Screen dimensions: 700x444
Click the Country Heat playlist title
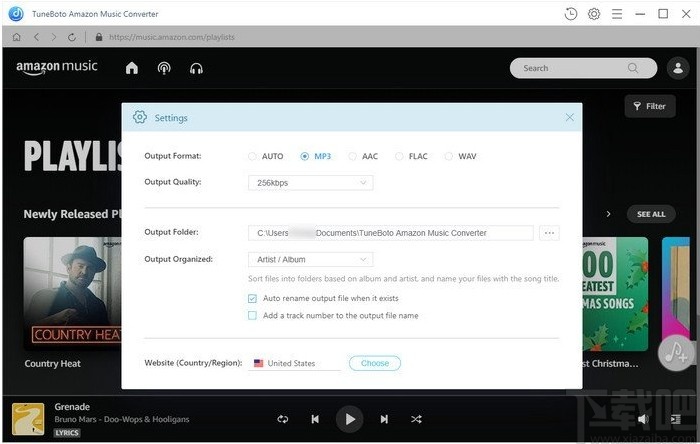click(53, 364)
